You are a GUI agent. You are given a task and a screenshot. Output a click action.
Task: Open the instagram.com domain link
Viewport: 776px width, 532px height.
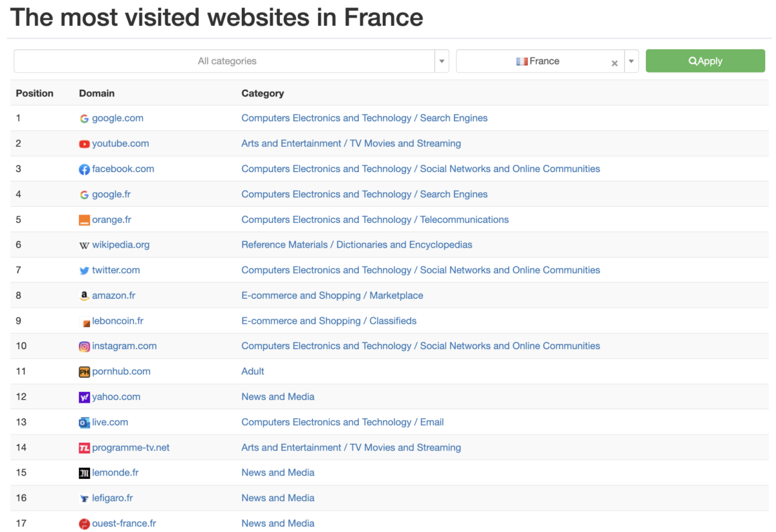pyautogui.click(x=124, y=346)
